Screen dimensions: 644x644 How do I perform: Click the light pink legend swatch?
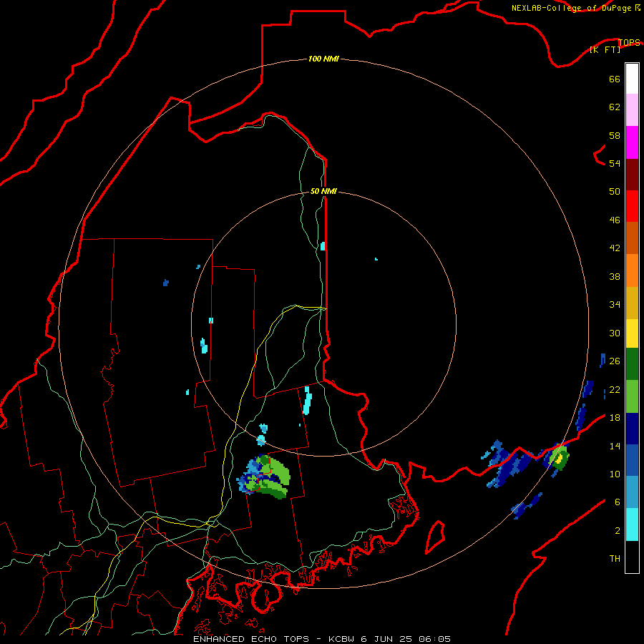click(x=632, y=109)
